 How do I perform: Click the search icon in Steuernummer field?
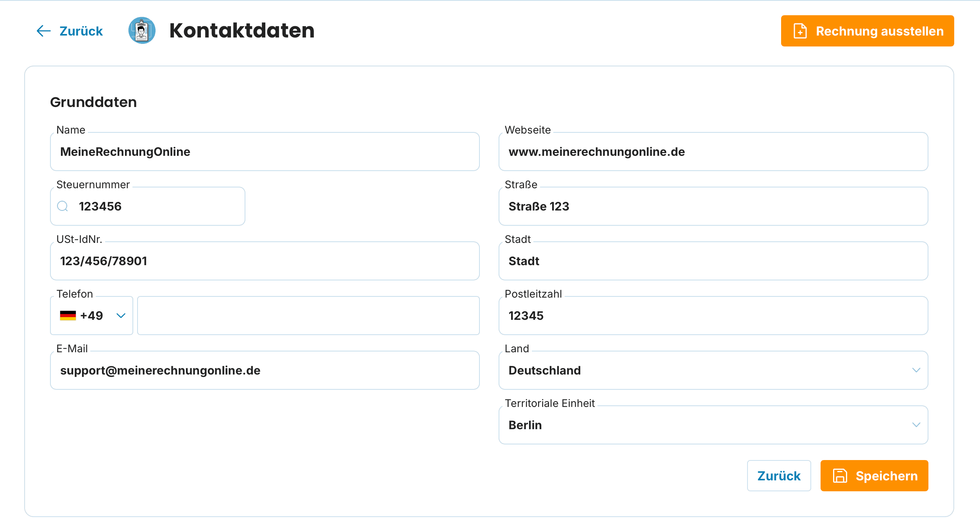pos(63,206)
